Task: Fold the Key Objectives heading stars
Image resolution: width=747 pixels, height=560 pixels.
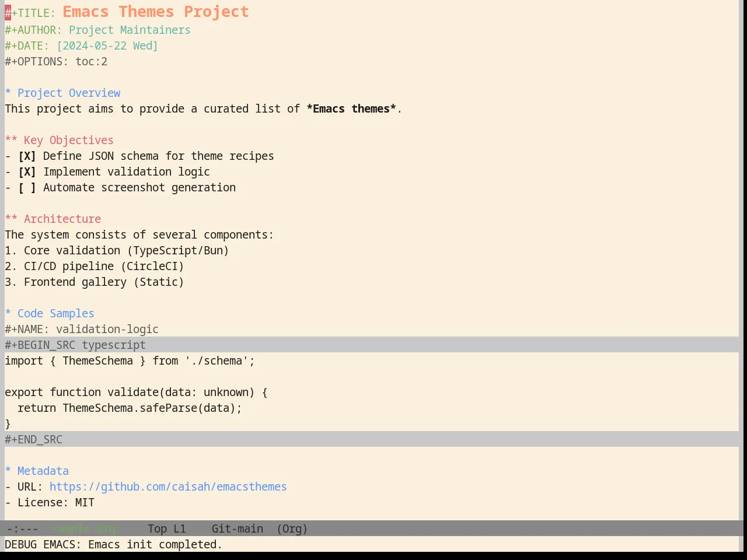Action: 11,141
